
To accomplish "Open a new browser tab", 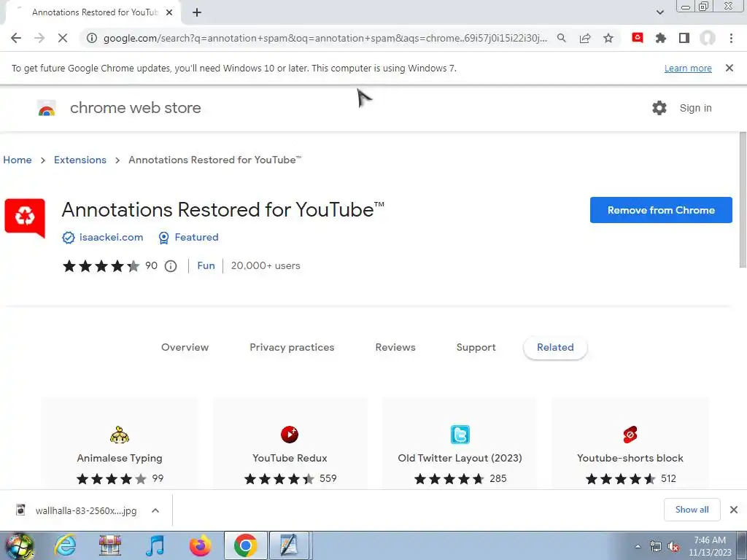I will pos(197,13).
